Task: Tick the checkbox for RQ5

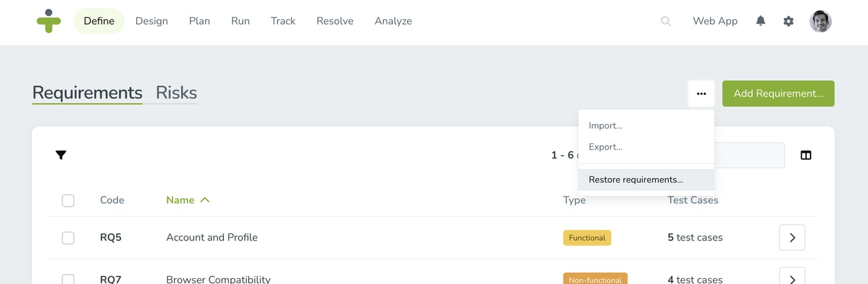Action: 68,238
